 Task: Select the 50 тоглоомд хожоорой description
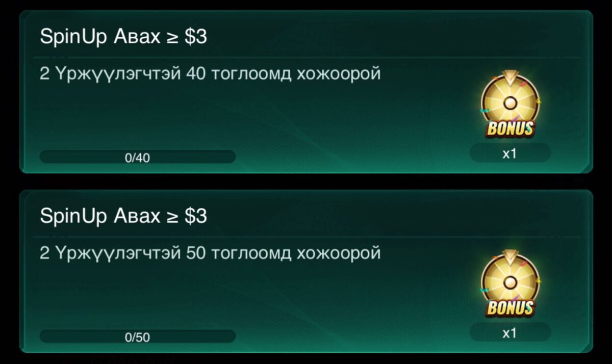point(210,254)
